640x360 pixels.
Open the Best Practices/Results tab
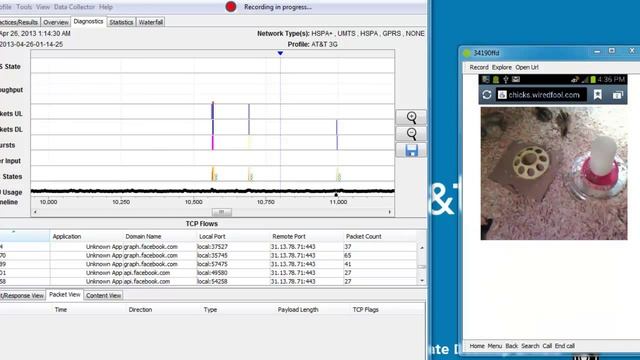19,22
